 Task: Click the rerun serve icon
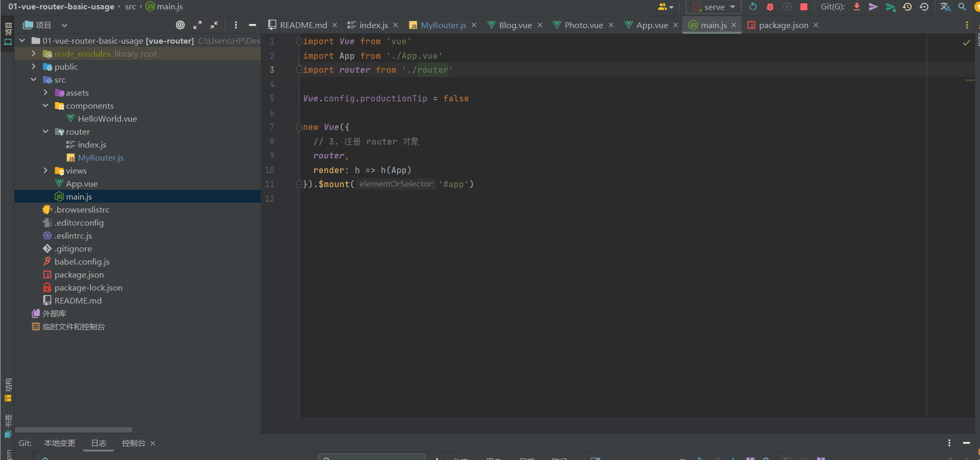(x=753, y=7)
